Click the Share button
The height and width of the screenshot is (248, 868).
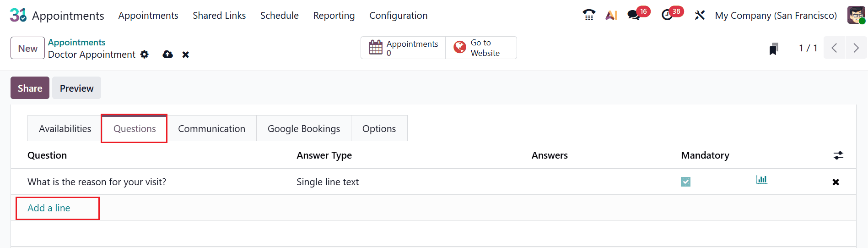[x=30, y=88]
